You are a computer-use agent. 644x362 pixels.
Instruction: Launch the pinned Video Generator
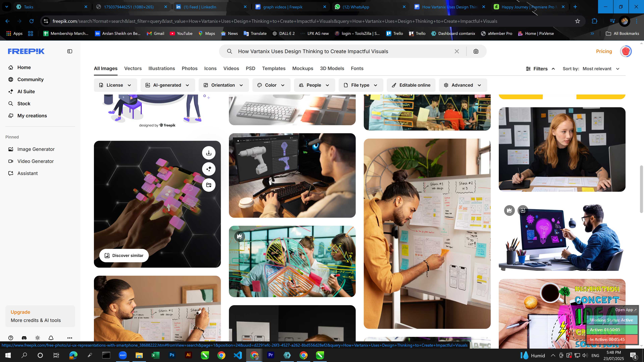[35, 161]
